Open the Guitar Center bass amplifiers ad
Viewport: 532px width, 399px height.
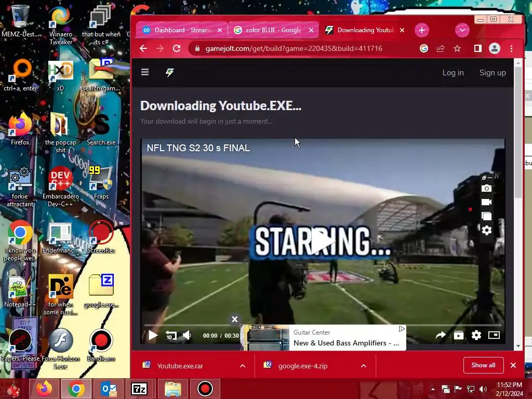[323, 338]
